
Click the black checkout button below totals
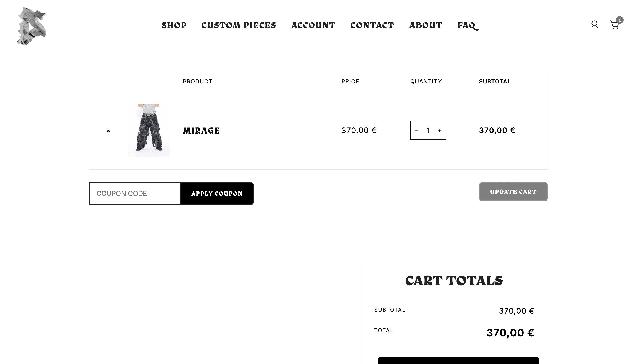[x=458, y=361]
